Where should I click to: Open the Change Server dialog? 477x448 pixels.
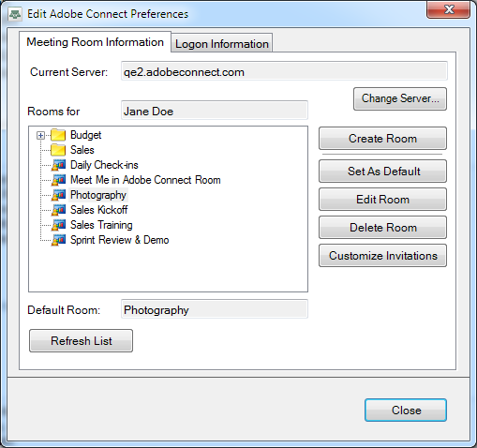(400, 98)
